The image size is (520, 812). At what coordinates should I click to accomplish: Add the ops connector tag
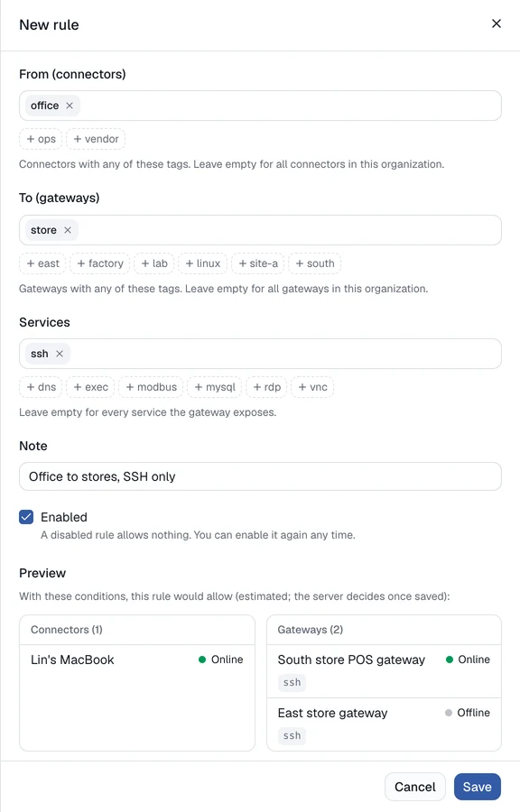click(x=41, y=139)
